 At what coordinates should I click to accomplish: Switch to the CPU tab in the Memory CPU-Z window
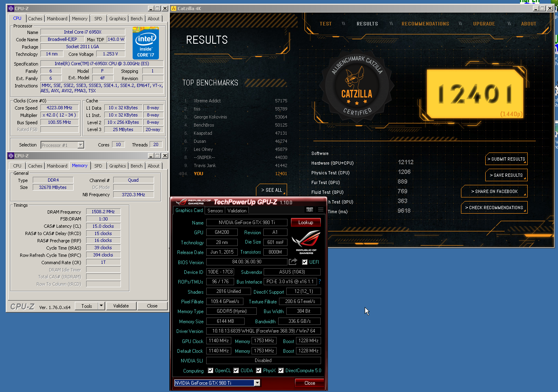pos(17,166)
